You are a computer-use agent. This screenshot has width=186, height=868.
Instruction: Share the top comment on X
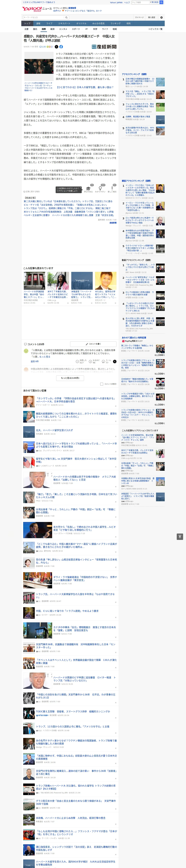point(115,361)
